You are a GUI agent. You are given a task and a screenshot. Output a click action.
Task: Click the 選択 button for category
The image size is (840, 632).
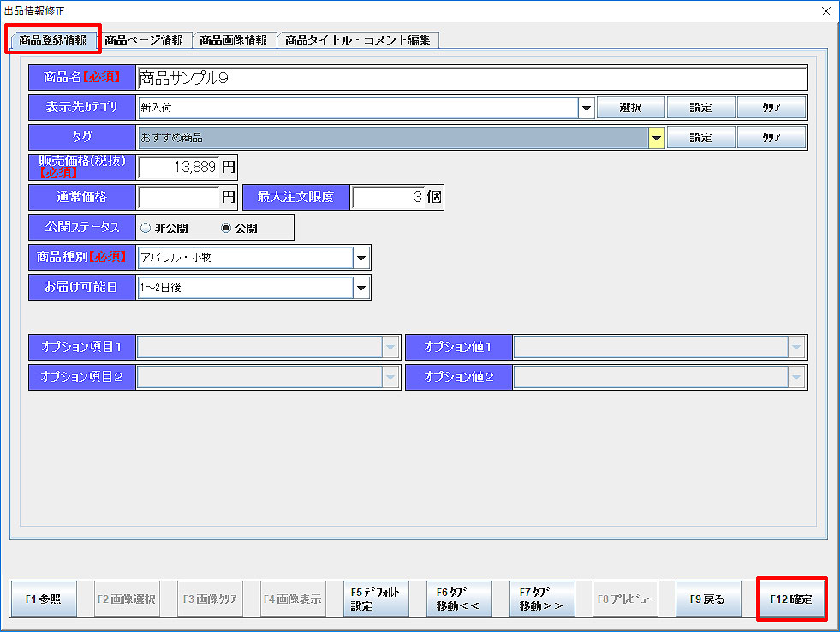tap(630, 108)
